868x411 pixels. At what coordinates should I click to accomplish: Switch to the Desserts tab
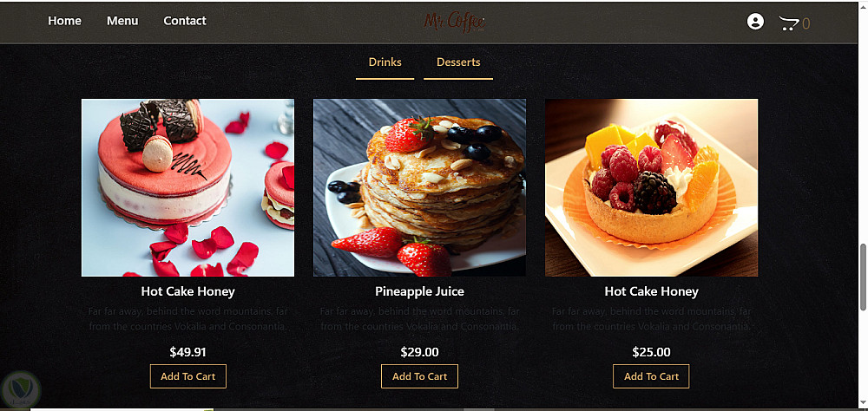(x=458, y=62)
